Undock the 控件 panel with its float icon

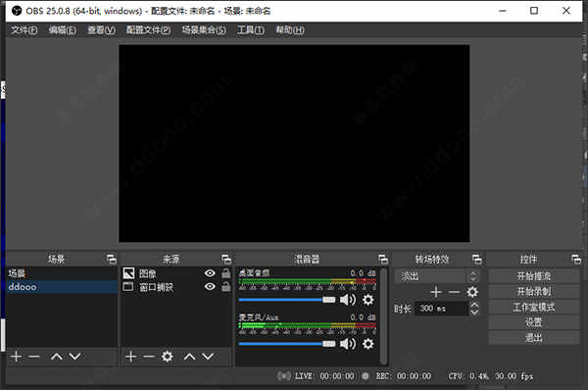coord(576,259)
